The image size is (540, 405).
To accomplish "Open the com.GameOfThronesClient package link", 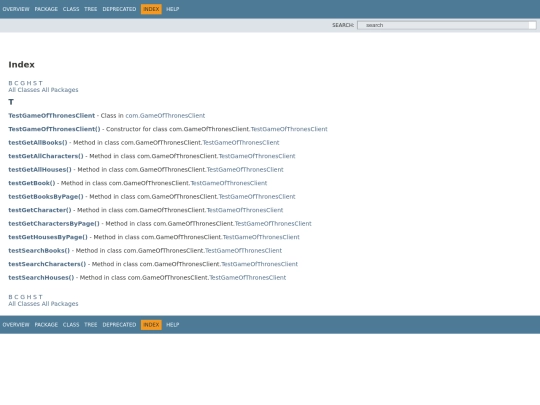I will pyautogui.click(x=165, y=116).
